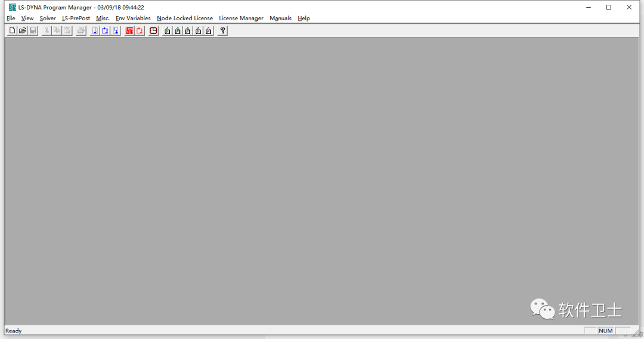Open the License Manager menu
The width and height of the screenshot is (644, 339).
[x=241, y=18]
